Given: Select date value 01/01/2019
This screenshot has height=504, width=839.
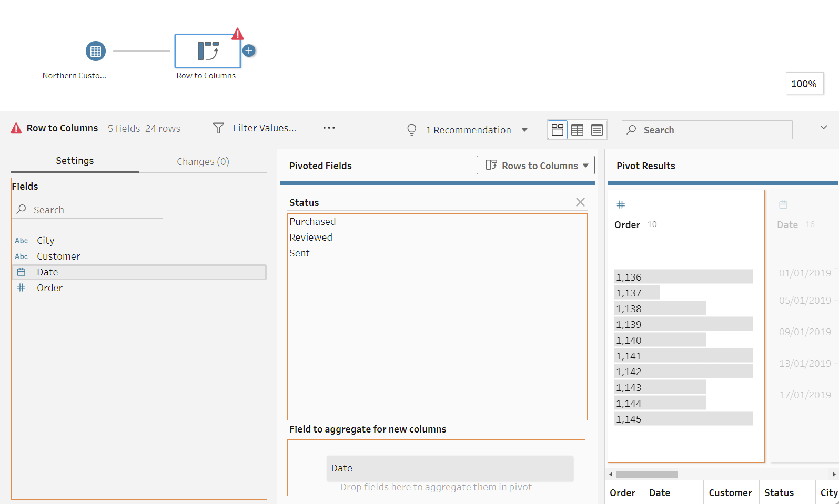Looking at the screenshot, I should [x=805, y=273].
